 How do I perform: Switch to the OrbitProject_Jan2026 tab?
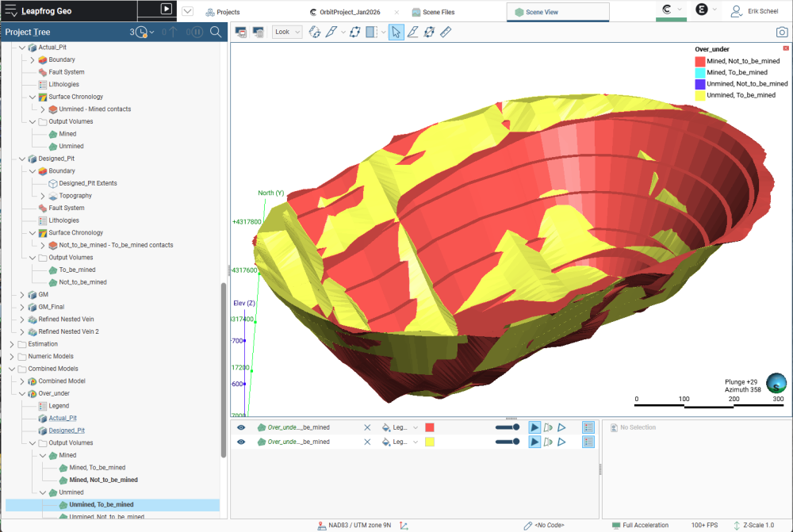click(x=345, y=12)
